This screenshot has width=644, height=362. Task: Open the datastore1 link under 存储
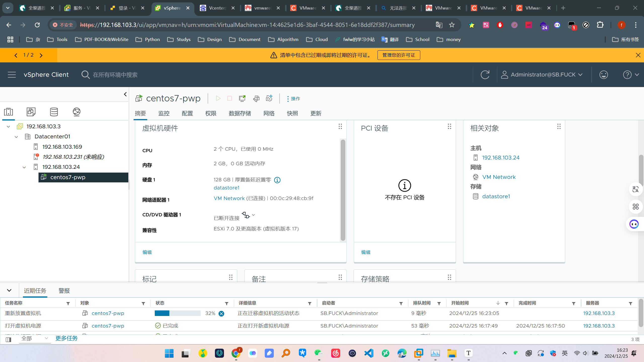[496, 196]
